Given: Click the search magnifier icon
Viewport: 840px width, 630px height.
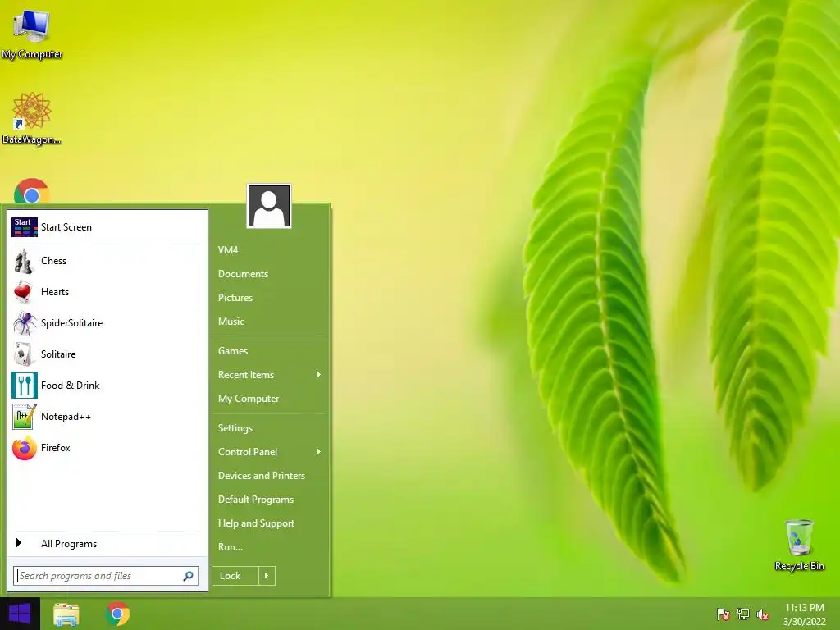Looking at the screenshot, I should (x=188, y=576).
